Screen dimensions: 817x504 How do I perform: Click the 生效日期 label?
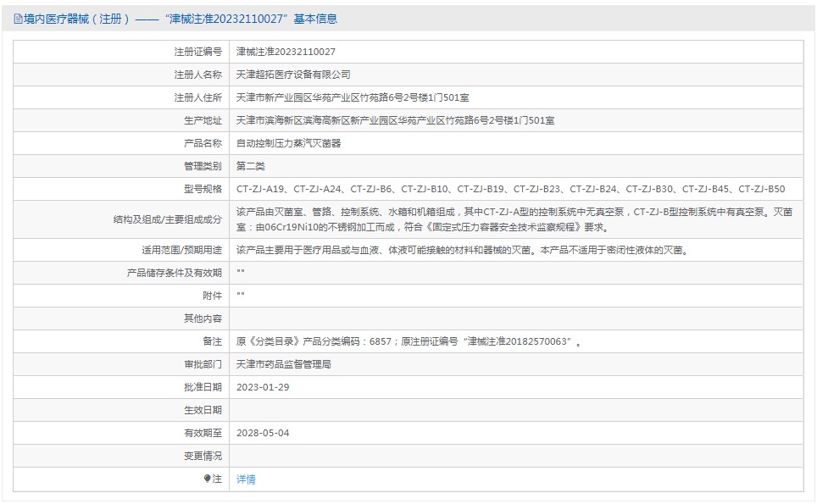[x=203, y=410]
